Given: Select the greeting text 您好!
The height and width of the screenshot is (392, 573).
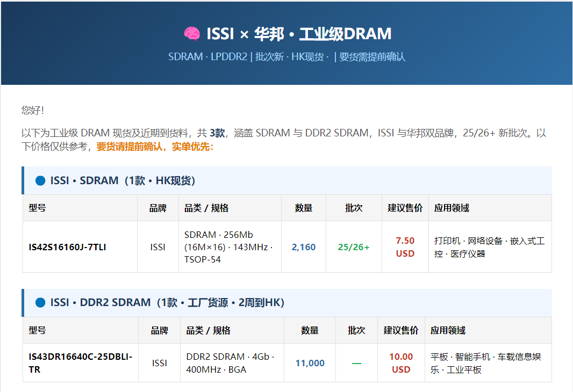Looking at the screenshot, I should pos(33,110).
